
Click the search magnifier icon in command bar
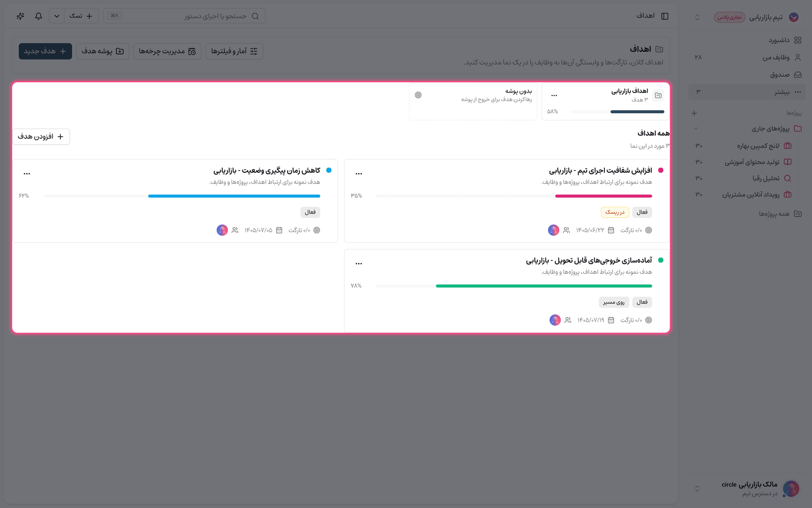[x=255, y=16]
